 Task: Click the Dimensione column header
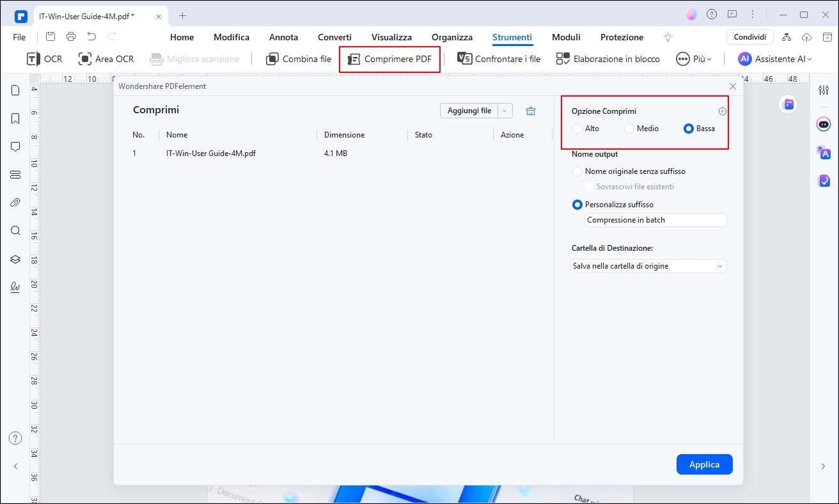click(x=344, y=135)
